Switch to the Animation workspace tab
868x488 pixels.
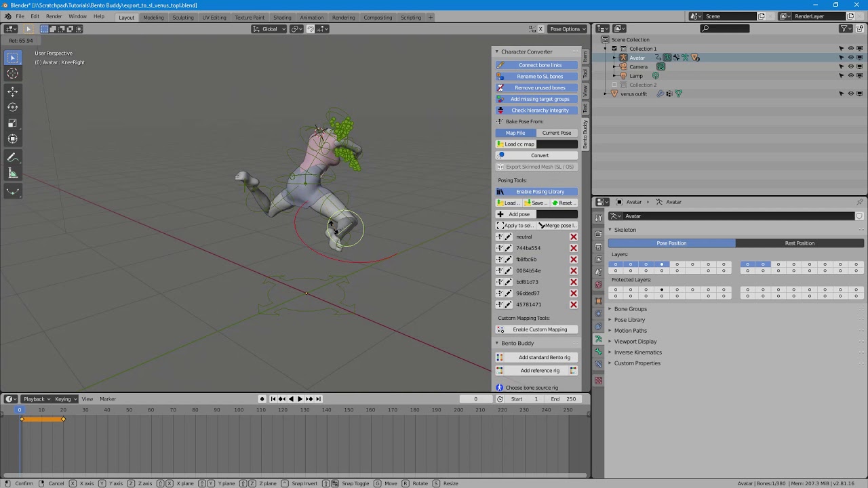pos(311,17)
